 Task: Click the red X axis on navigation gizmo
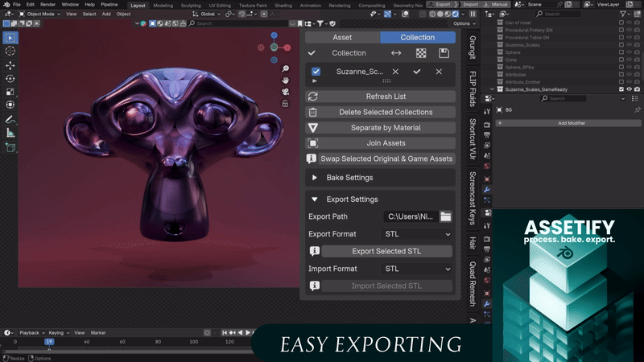pos(287,47)
